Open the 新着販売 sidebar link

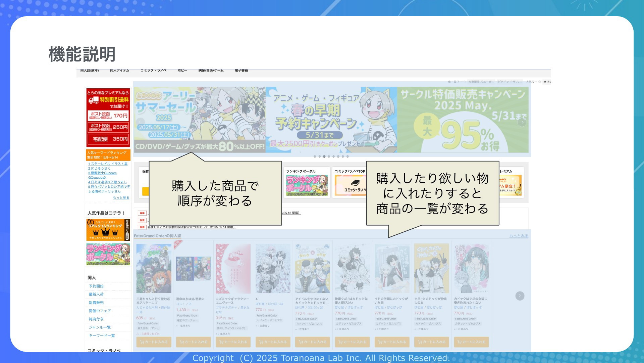[x=96, y=303]
